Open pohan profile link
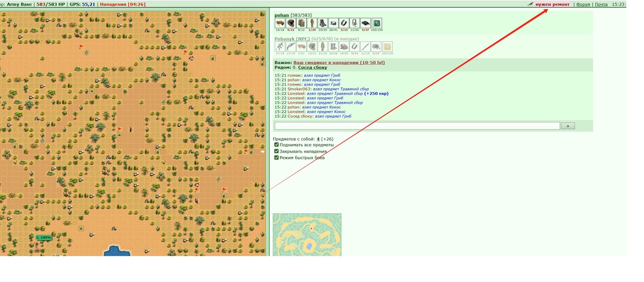The image size is (644, 282). [x=282, y=15]
